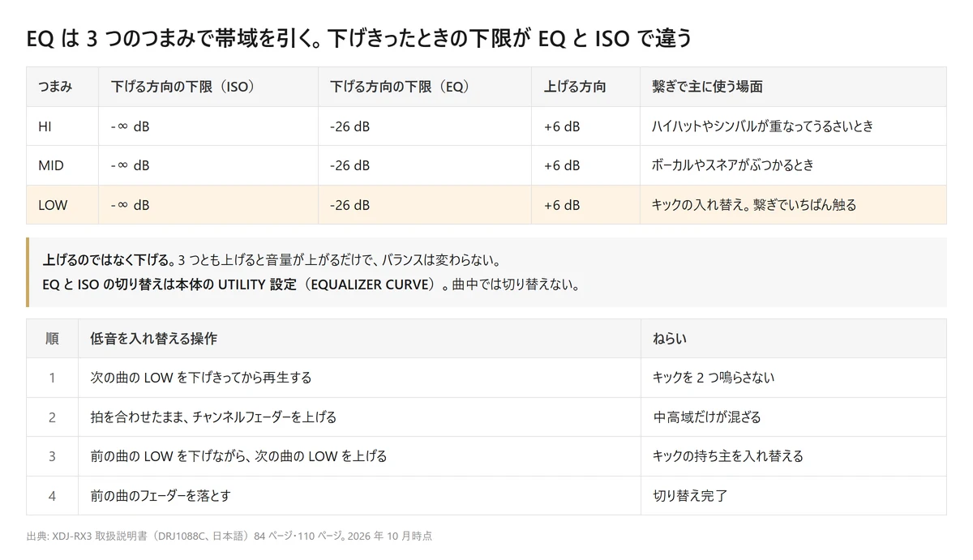Select the 'MID' knob name cell
973x560 pixels.
[x=62, y=165]
